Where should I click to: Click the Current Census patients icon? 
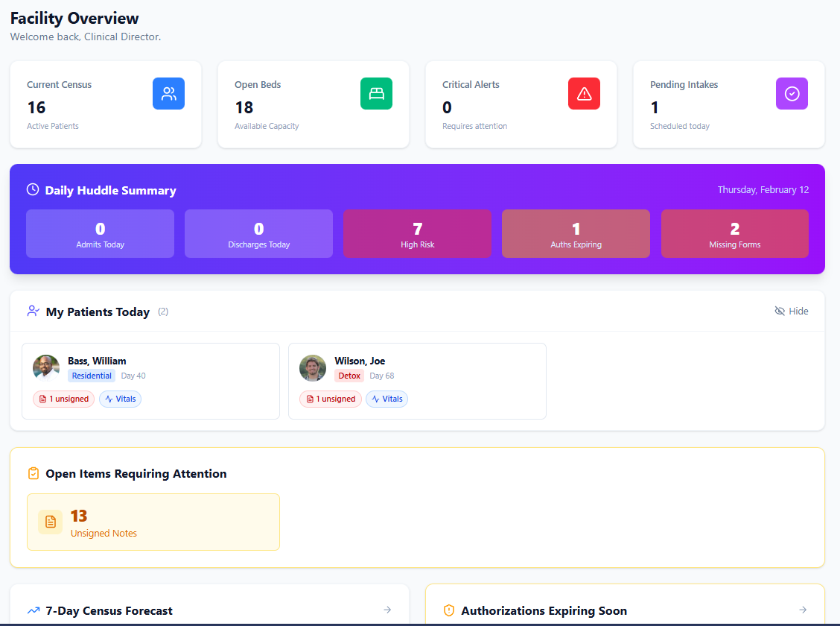coord(168,93)
